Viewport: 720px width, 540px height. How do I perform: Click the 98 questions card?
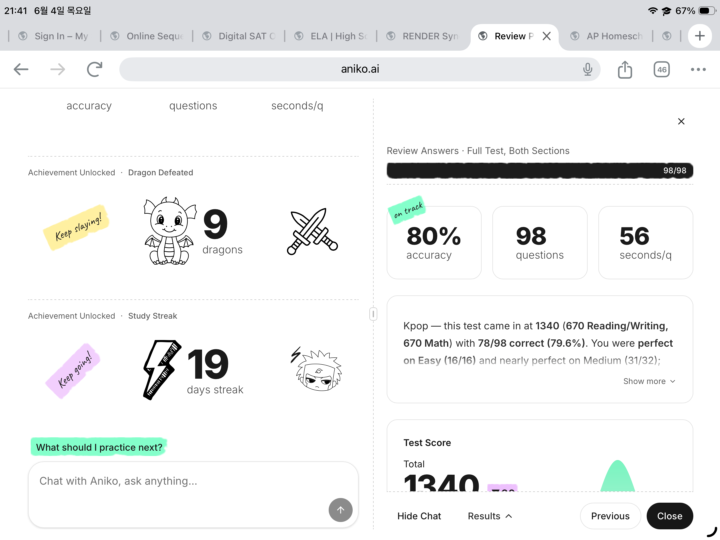(540, 242)
